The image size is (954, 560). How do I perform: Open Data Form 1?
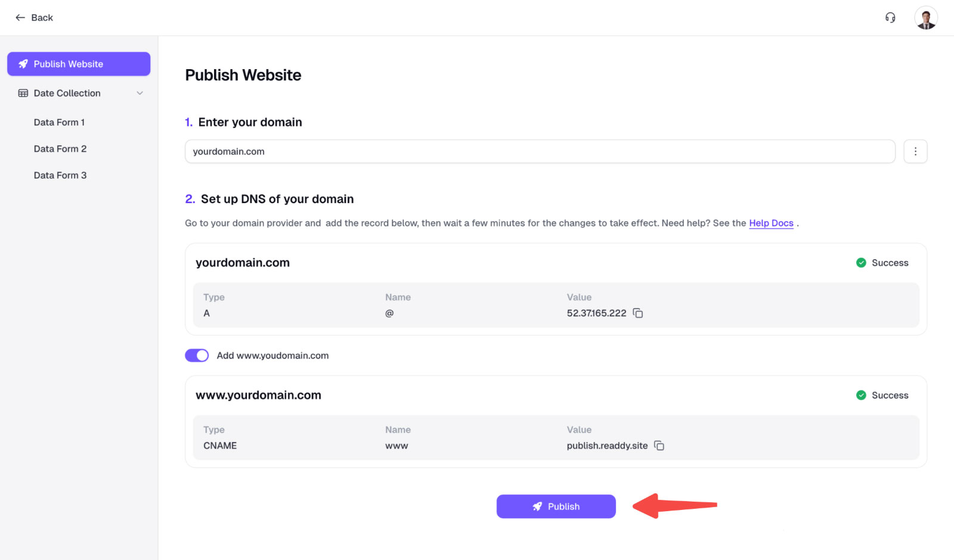point(59,122)
